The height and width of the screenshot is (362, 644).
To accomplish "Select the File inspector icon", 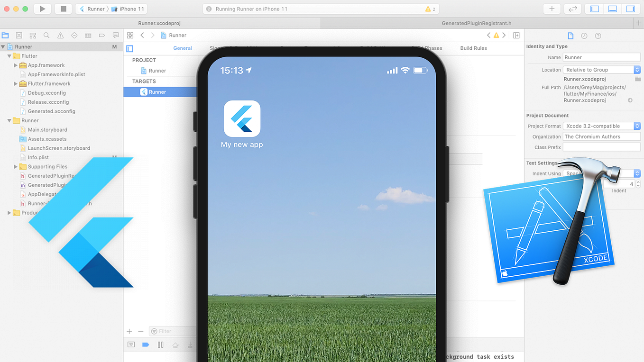I will (x=570, y=36).
